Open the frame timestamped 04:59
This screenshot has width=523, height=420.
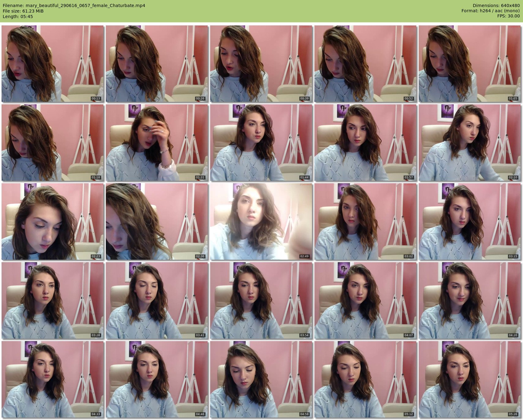(x=261, y=379)
